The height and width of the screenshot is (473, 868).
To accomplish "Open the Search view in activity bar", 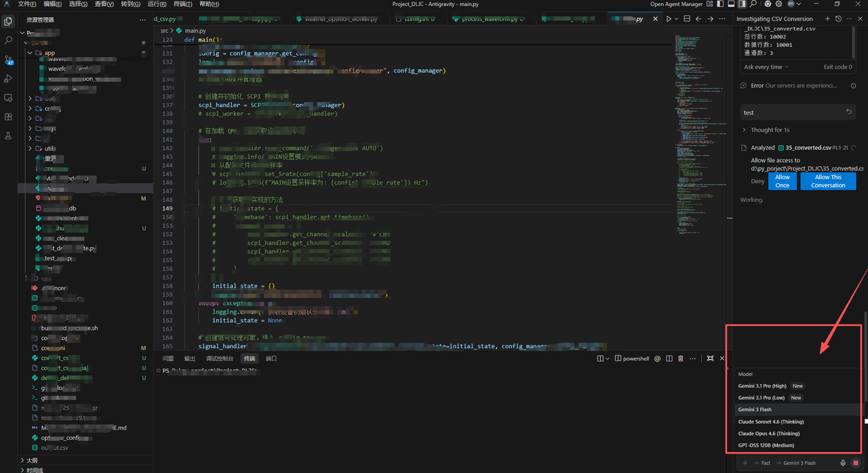I will [8, 41].
